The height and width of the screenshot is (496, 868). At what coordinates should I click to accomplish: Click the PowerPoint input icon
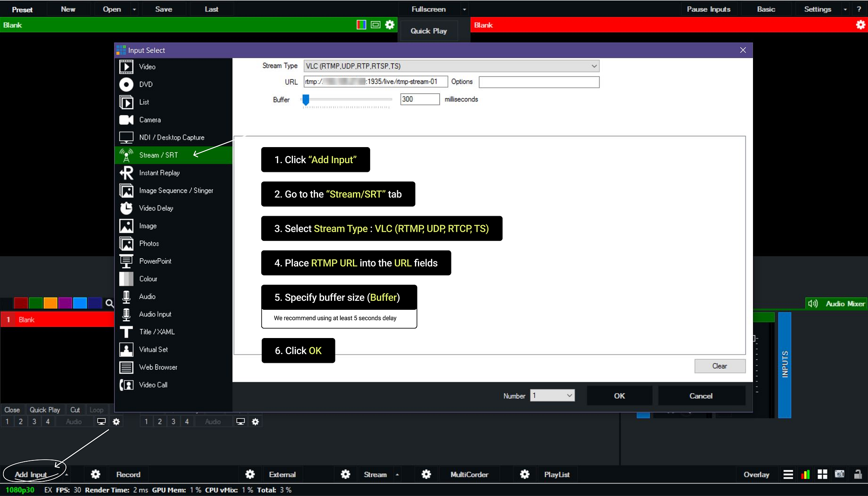[126, 261]
